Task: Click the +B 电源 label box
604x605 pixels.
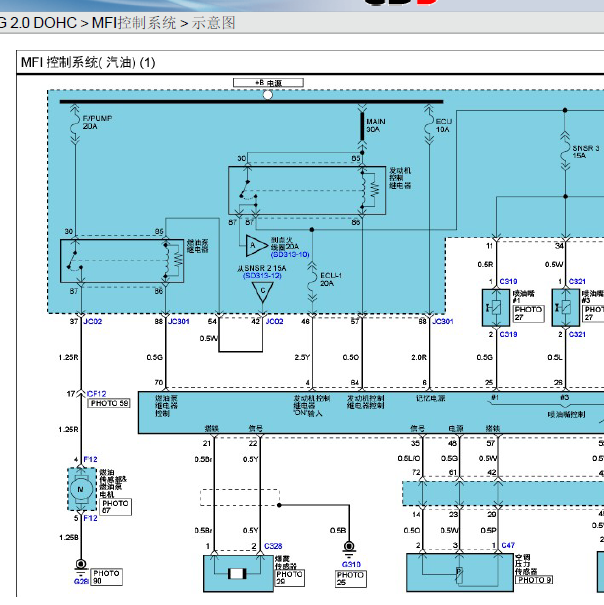Action: click(x=268, y=83)
